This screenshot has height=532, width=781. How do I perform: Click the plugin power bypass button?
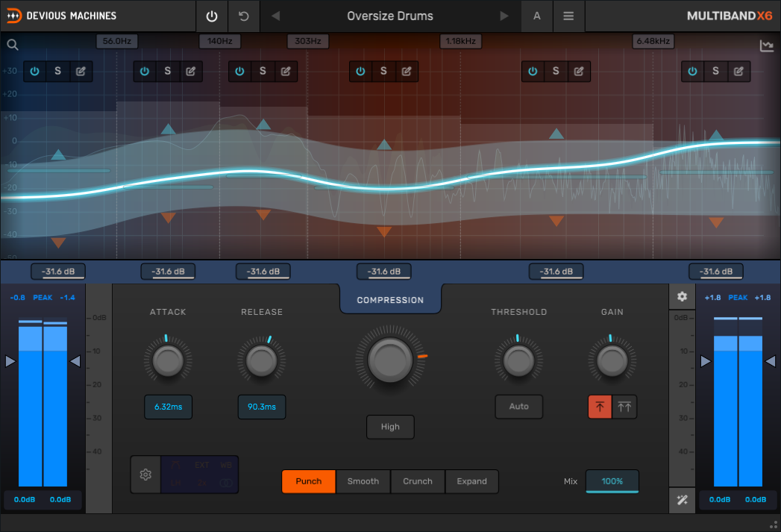[213, 16]
